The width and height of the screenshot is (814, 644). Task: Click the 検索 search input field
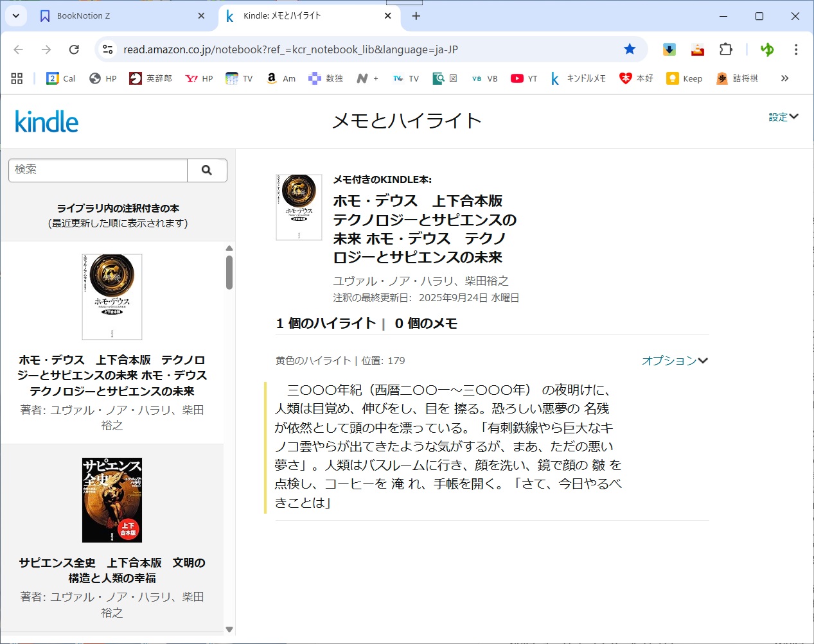[98, 170]
